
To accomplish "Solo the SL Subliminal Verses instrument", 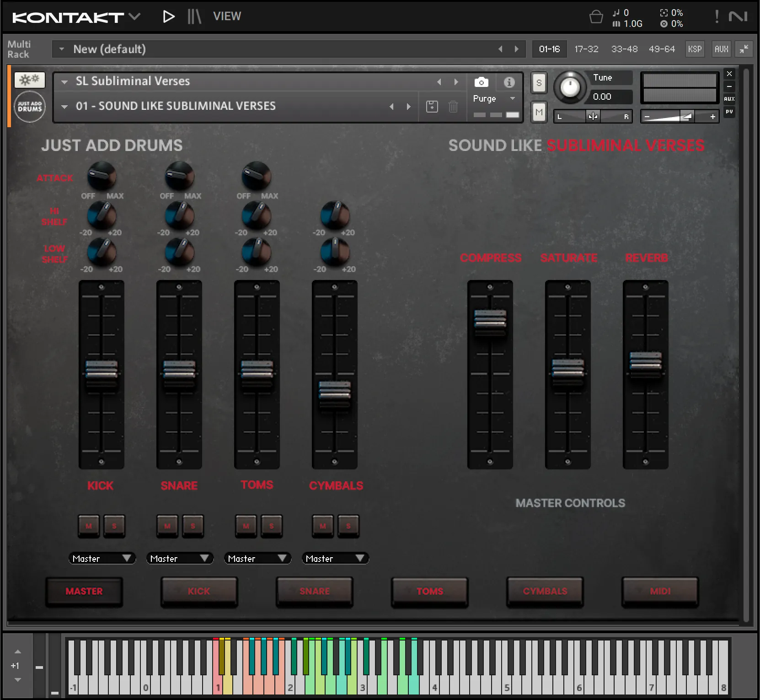I will click(539, 83).
